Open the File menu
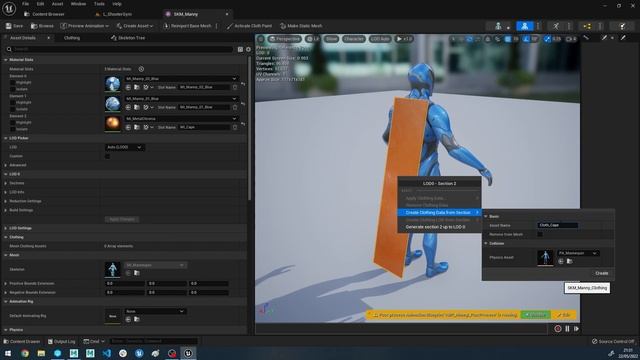 (25, 4)
